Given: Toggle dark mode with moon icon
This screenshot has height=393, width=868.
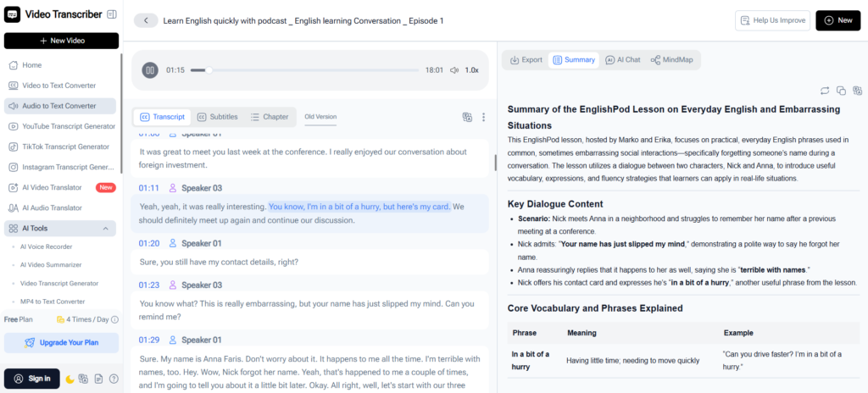Looking at the screenshot, I should pos(70,379).
